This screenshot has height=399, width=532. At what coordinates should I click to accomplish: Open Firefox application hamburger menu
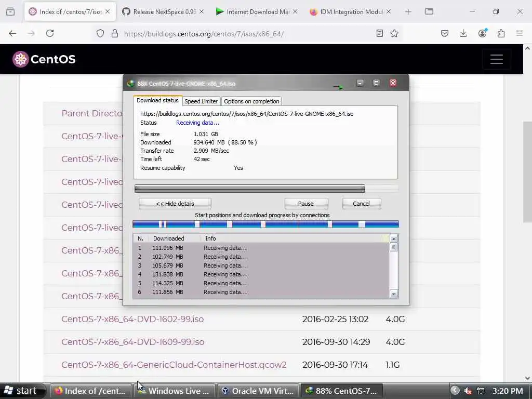(x=520, y=33)
